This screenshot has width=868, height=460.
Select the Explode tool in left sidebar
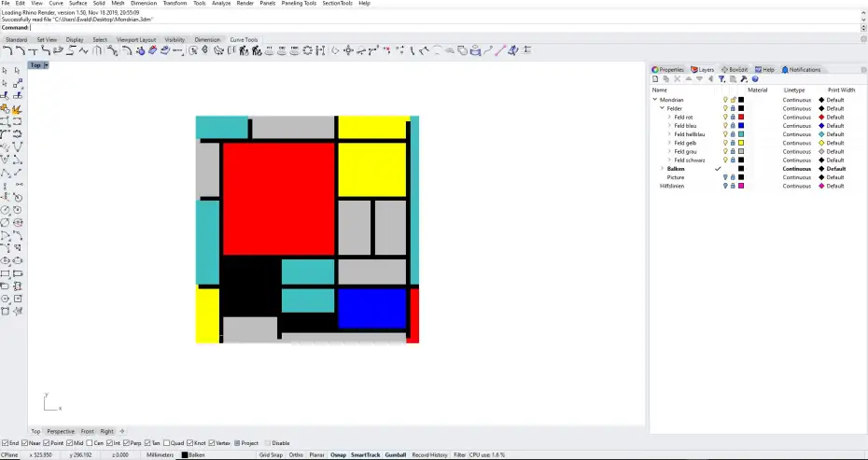(x=17, y=109)
